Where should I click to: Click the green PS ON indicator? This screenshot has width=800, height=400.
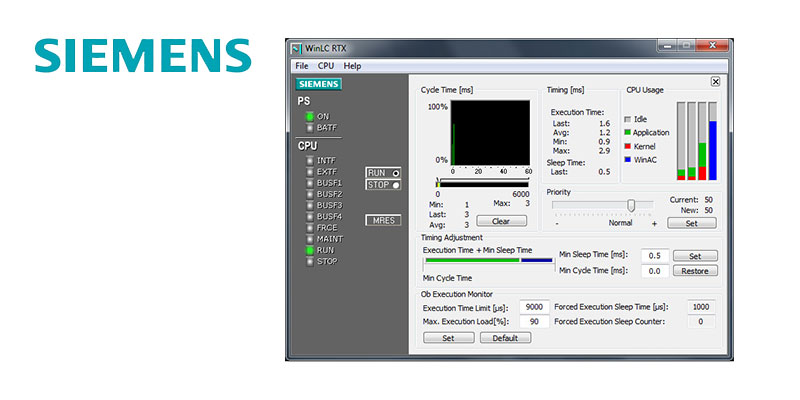pos(310,116)
